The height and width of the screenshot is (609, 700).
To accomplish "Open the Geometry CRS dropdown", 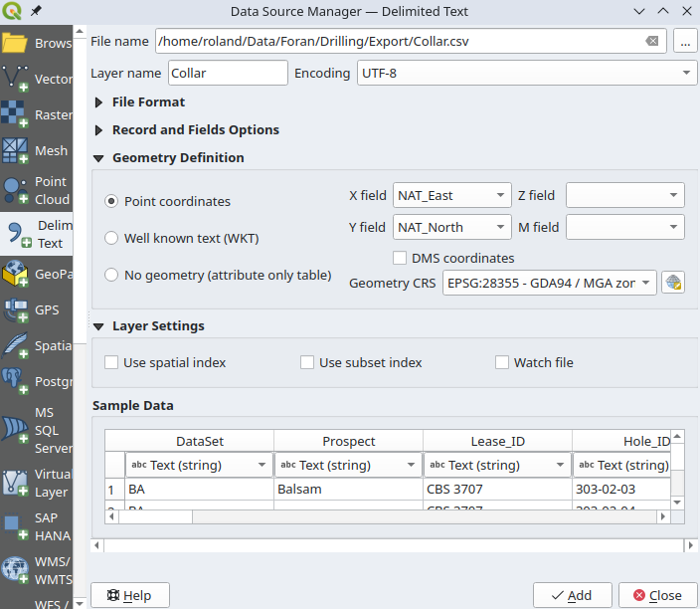I will pyautogui.click(x=549, y=283).
